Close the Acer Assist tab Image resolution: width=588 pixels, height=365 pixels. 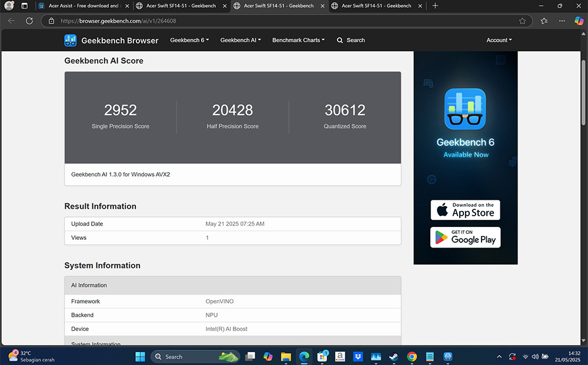[x=127, y=6]
